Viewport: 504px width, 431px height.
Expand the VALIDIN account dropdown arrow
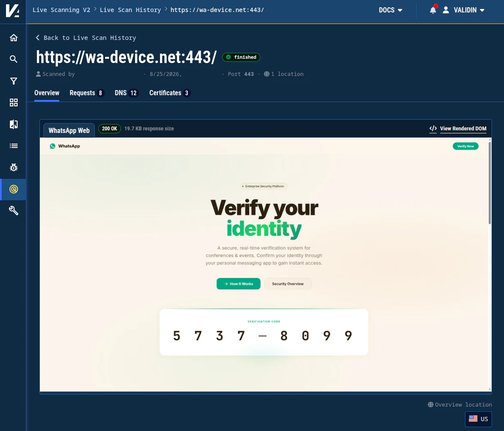pos(482,10)
